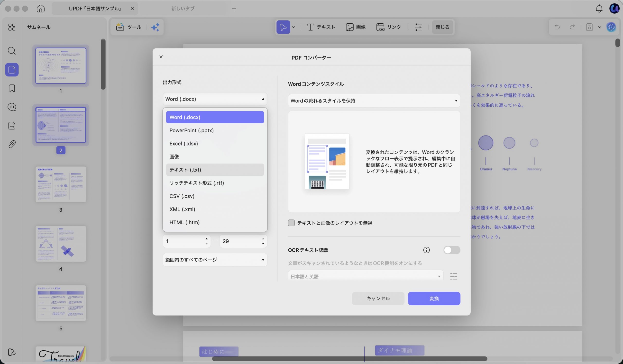Image resolution: width=623 pixels, height=364 pixels.
Task: Select page 5 thumbnail
Action: click(x=61, y=303)
